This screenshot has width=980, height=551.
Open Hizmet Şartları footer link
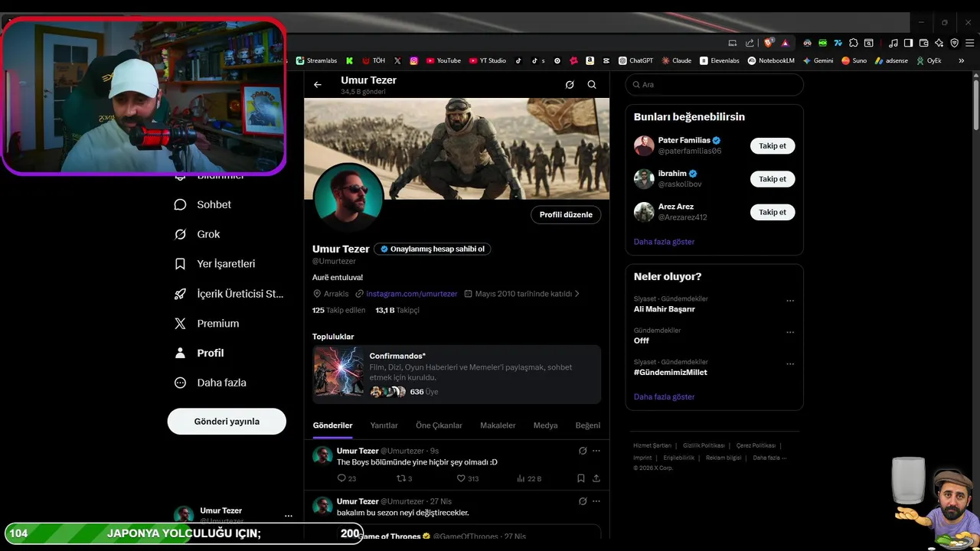point(652,445)
